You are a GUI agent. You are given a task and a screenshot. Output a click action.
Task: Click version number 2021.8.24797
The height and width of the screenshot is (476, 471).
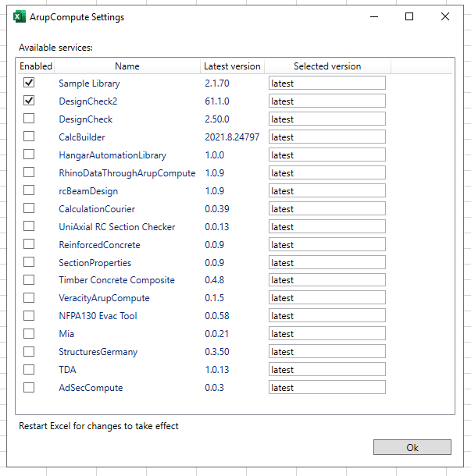tap(232, 137)
